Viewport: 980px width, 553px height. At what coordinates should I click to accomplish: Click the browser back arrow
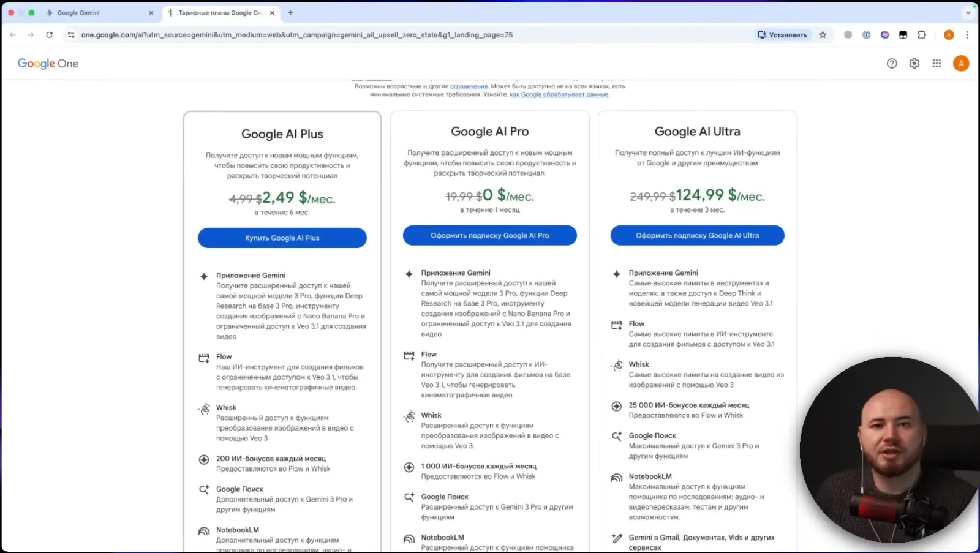(x=13, y=35)
